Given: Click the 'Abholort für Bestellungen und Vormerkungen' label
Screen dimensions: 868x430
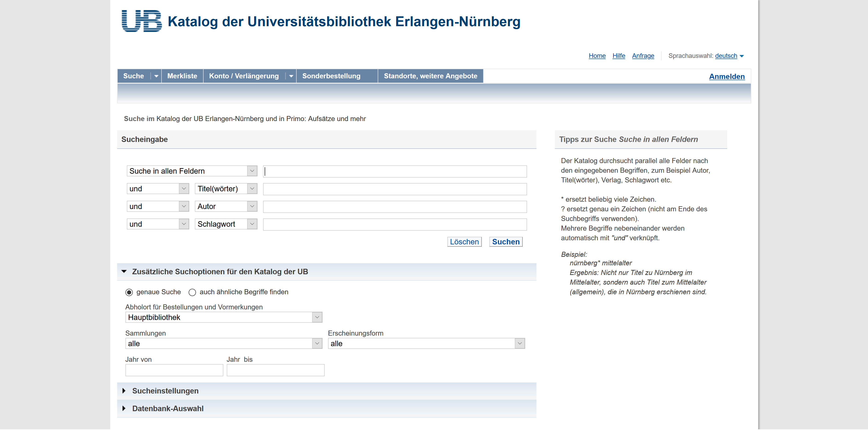Looking at the screenshot, I should click(x=194, y=307).
